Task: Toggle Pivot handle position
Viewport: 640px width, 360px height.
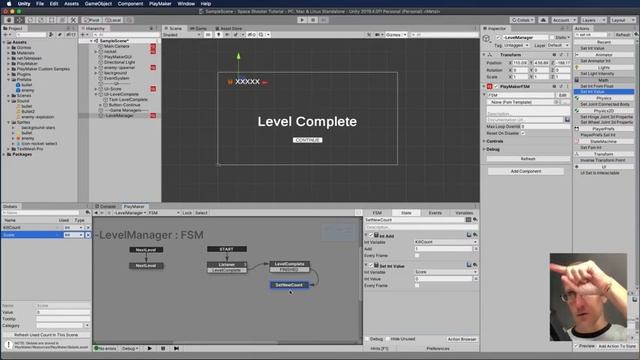Action: coord(92,20)
